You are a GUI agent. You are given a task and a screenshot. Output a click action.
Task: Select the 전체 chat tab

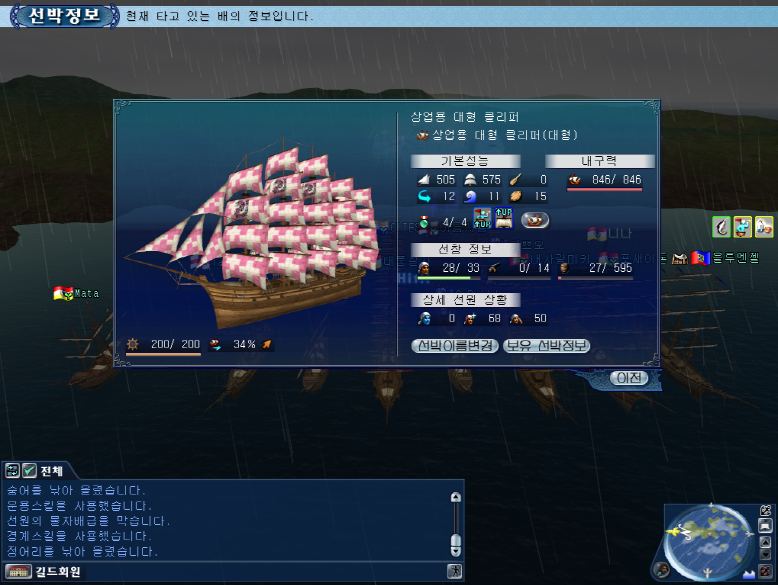click(x=52, y=470)
